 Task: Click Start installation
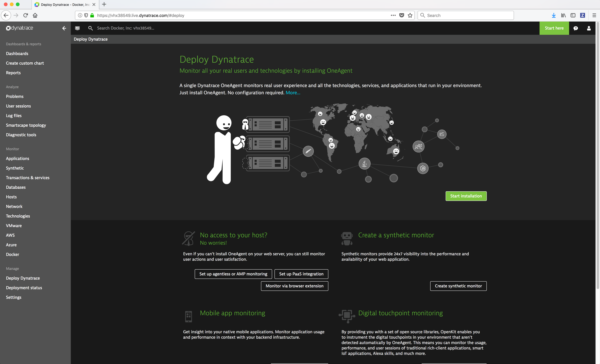click(x=466, y=196)
